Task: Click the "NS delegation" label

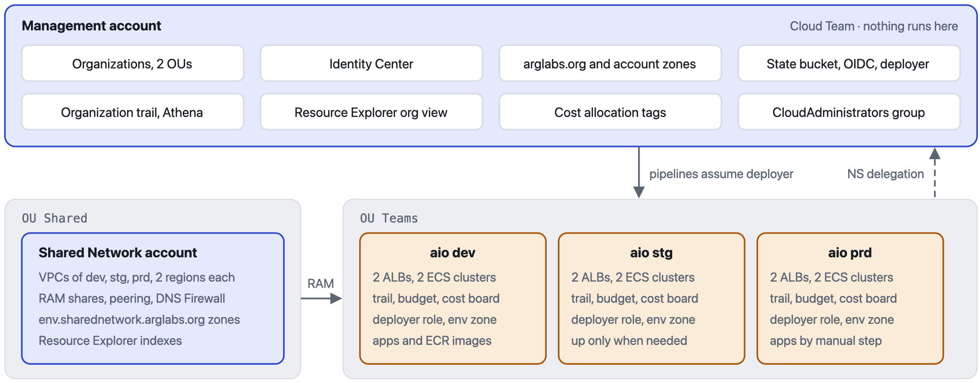Action: pos(885,174)
